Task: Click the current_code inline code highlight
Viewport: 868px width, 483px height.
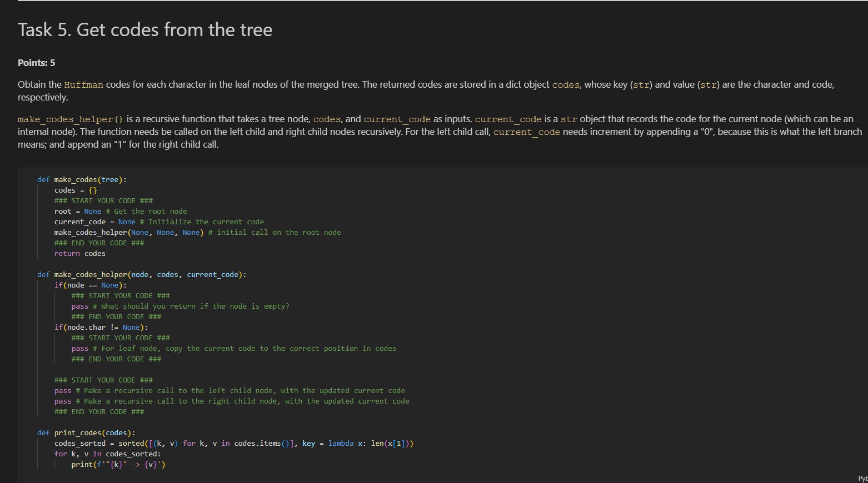Action: [397, 119]
